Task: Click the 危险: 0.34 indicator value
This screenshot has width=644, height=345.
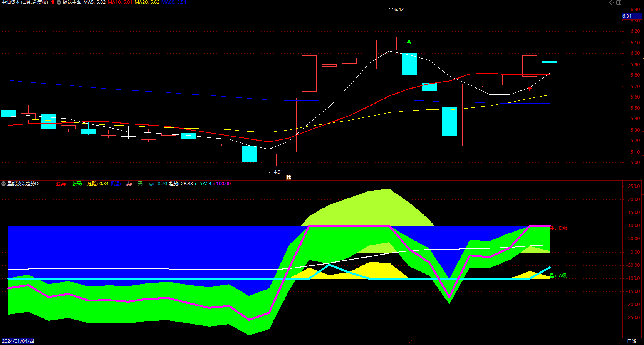Action: [98, 184]
